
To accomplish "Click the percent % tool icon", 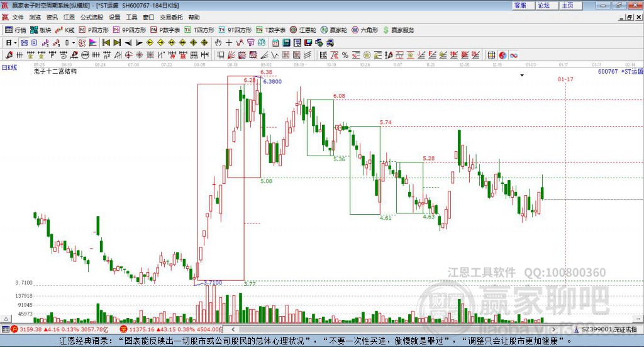I will tap(345, 55).
